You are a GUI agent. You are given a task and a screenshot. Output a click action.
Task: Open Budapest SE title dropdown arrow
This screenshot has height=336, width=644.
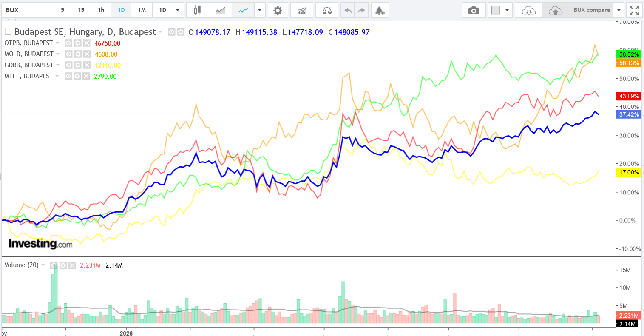coord(160,32)
